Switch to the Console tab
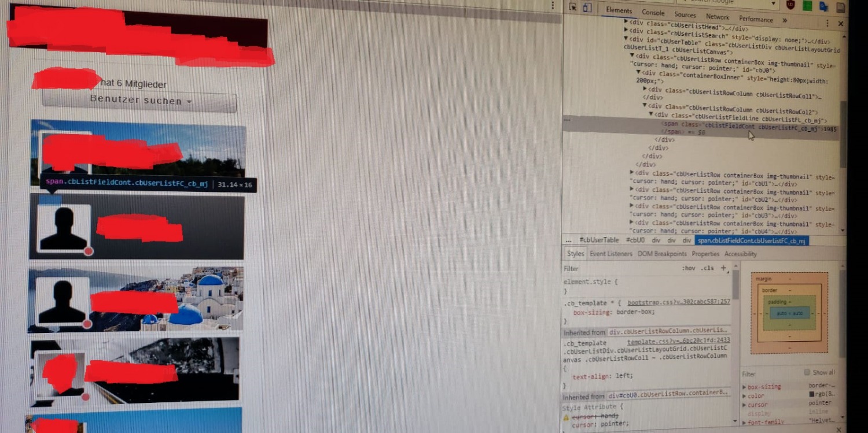 [x=653, y=13]
